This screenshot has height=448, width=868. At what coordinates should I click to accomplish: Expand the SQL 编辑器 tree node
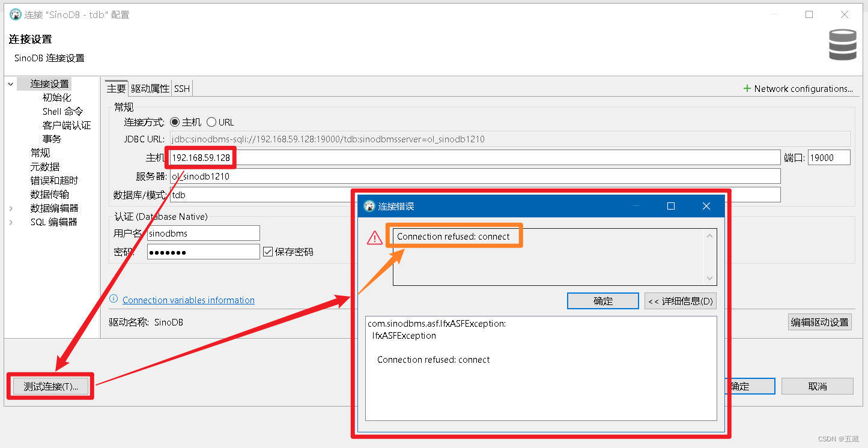10,222
